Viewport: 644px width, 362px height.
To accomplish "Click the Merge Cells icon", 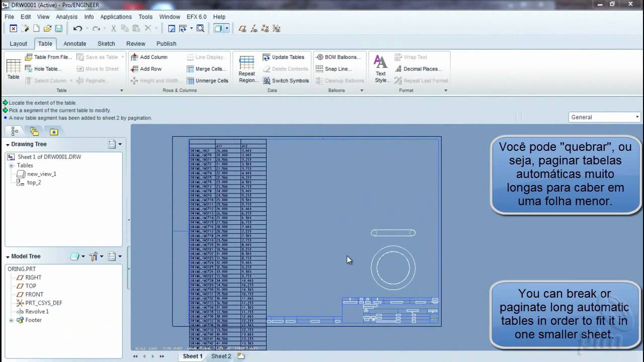I will point(191,69).
